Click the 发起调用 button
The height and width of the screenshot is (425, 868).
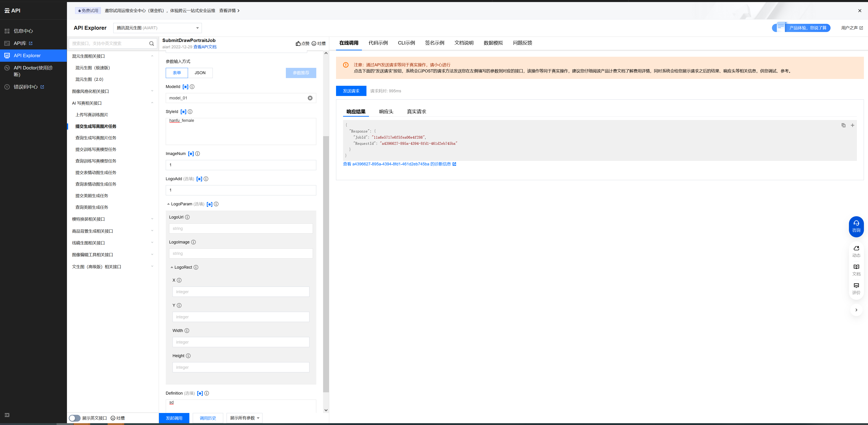click(174, 418)
